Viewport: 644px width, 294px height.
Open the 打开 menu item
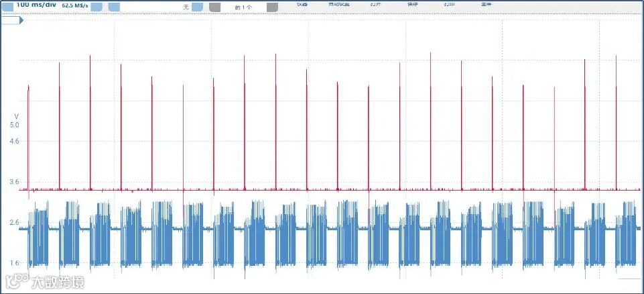(375, 4)
